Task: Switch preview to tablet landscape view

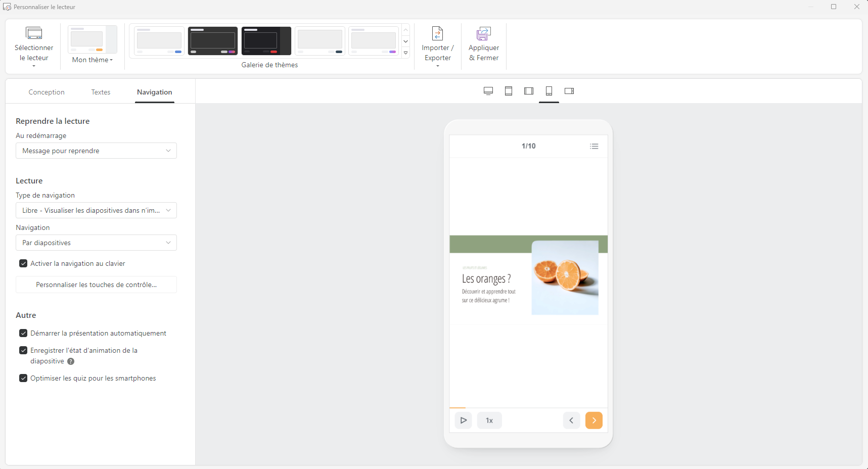Action: point(529,91)
